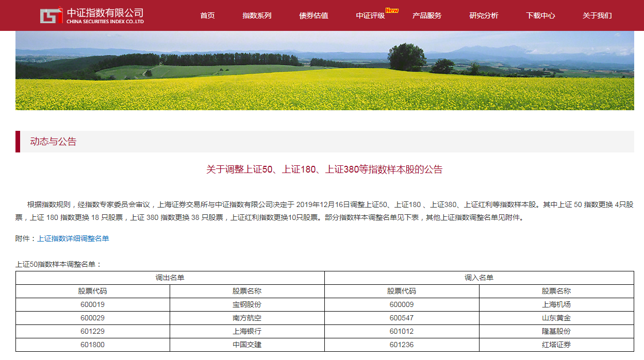Open the 首页 menu item
The height and width of the screenshot is (360, 644).
click(207, 15)
